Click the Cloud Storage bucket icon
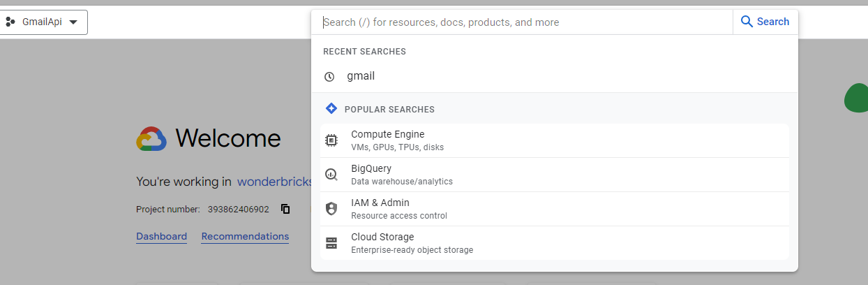The height and width of the screenshot is (285, 868). pos(331,243)
